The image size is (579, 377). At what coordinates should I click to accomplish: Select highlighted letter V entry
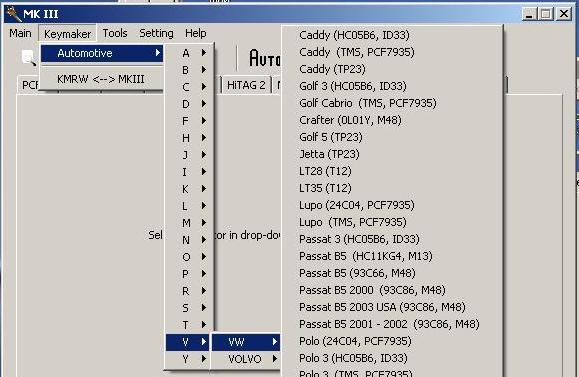[189, 342]
